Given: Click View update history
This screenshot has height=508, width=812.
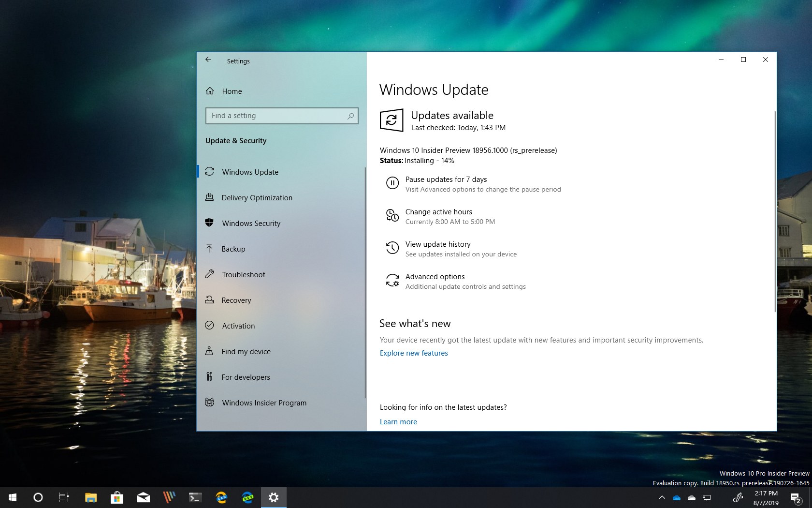Looking at the screenshot, I should [x=438, y=244].
